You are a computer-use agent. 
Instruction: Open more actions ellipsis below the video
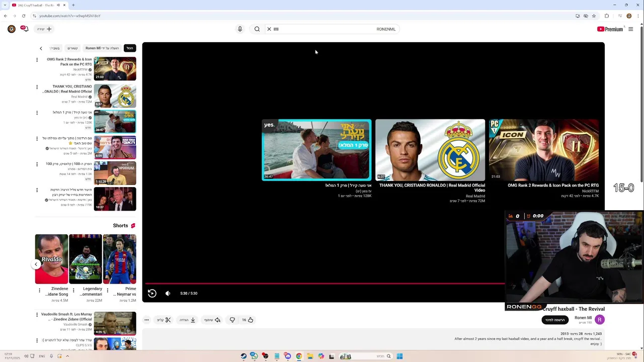coord(146,320)
